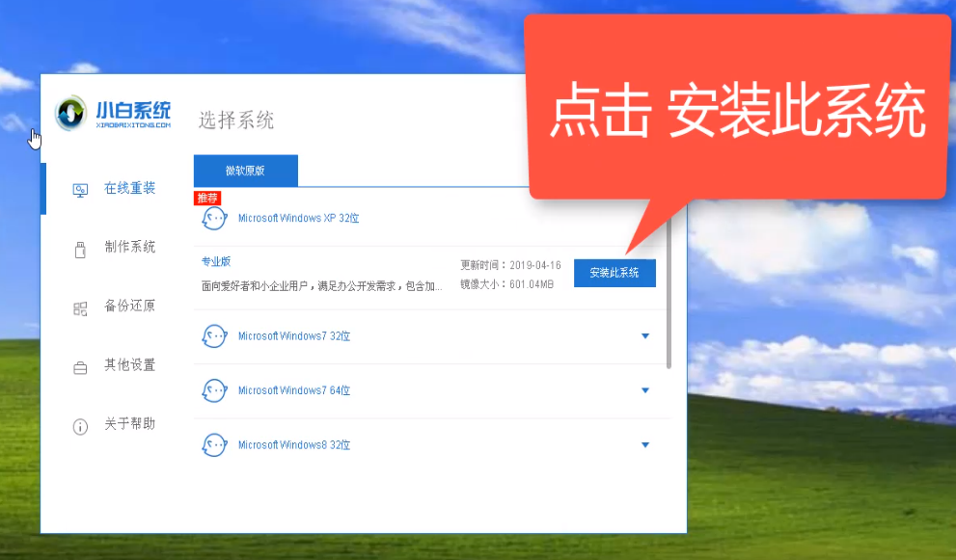The width and height of the screenshot is (956, 560).
Task: Expand the Microsoft Windows8 32位 entry
Action: click(644, 444)
